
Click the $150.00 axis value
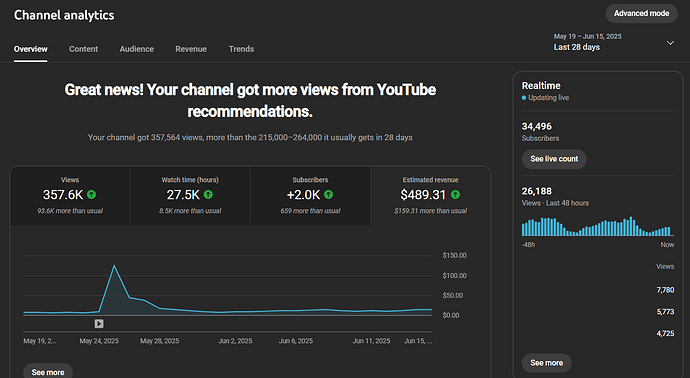tap(455, 255)
